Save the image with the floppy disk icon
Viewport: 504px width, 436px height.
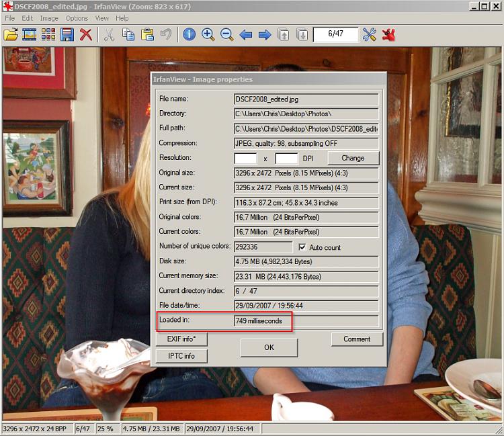[67, 34]
